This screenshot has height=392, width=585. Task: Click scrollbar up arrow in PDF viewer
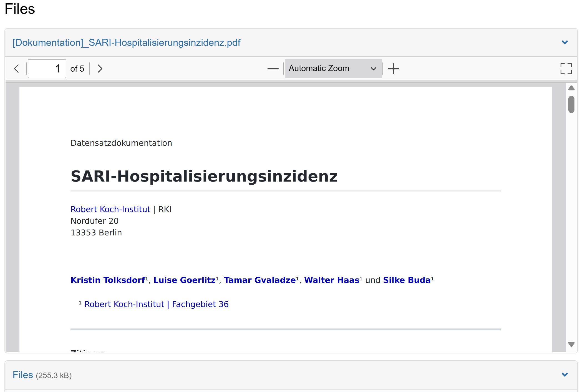click(x=571, y=88)
